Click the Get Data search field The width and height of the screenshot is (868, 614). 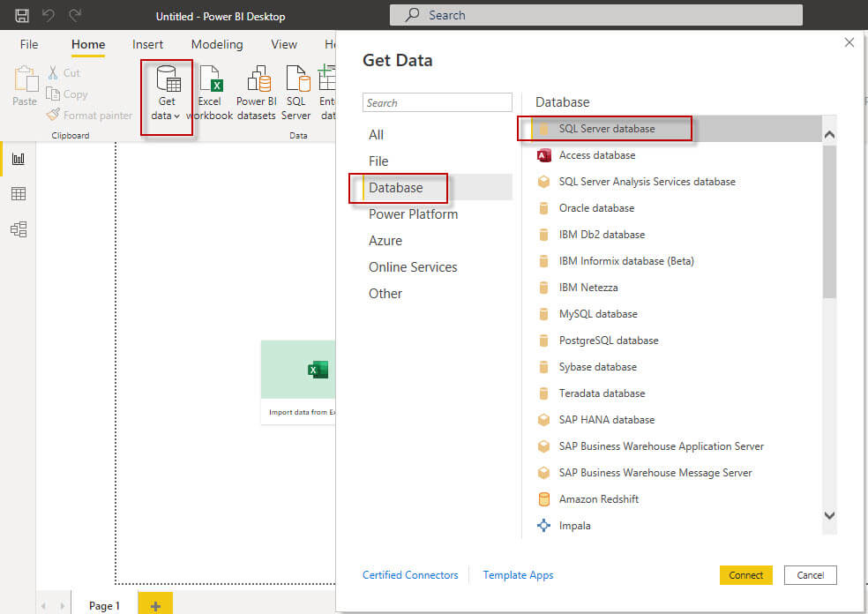pyautogui.click(x=438, y=103)
